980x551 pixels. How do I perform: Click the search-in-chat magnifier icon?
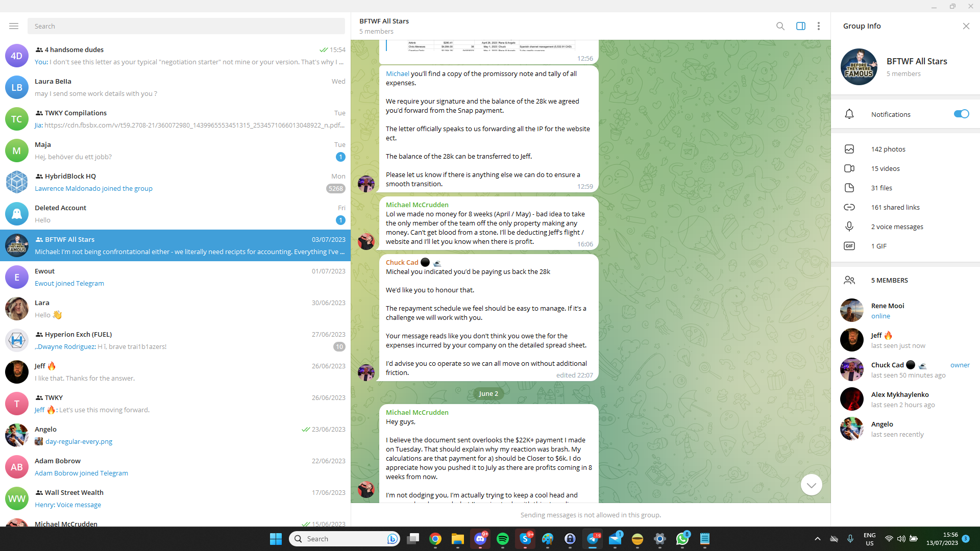pos(780,26)
